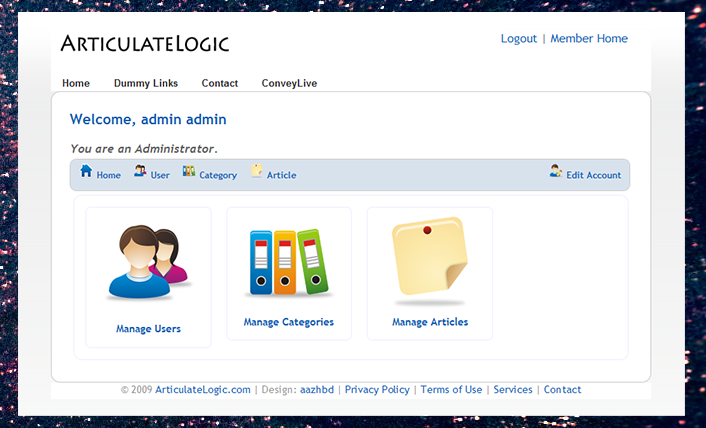Open Terms of Use in footer
This screenshot has width=706, height=428.
(451, 390)
